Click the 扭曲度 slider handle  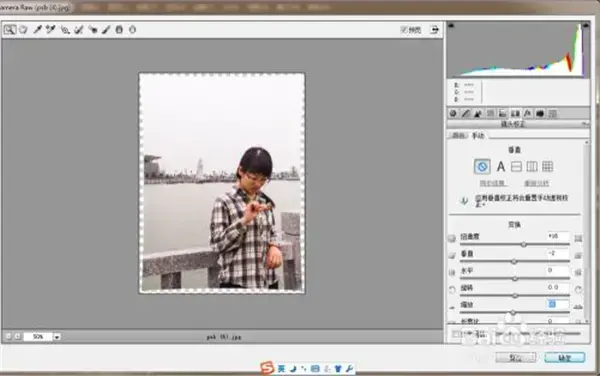(x=523, y=244)
